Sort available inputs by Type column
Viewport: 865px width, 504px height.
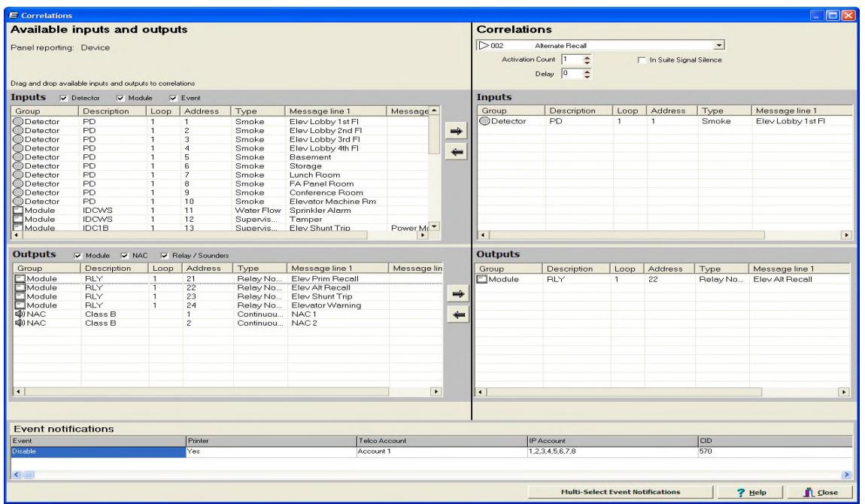(258, 111)
